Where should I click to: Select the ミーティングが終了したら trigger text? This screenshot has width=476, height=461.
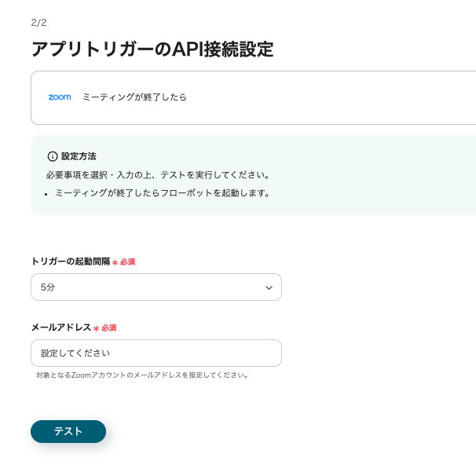(134, 97)
